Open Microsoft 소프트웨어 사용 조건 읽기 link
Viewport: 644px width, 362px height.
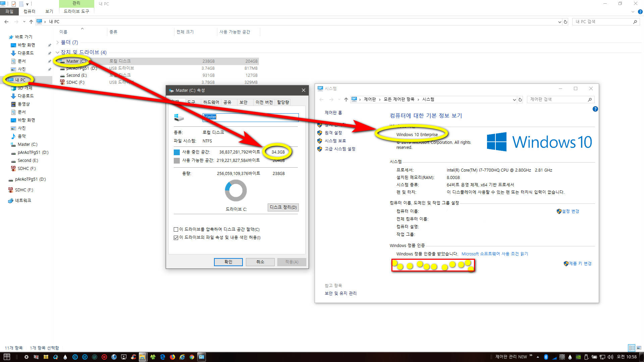[495, 254]
